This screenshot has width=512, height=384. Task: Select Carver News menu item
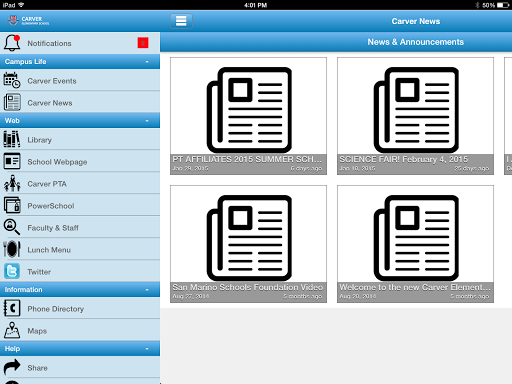[x=80, y=102]
